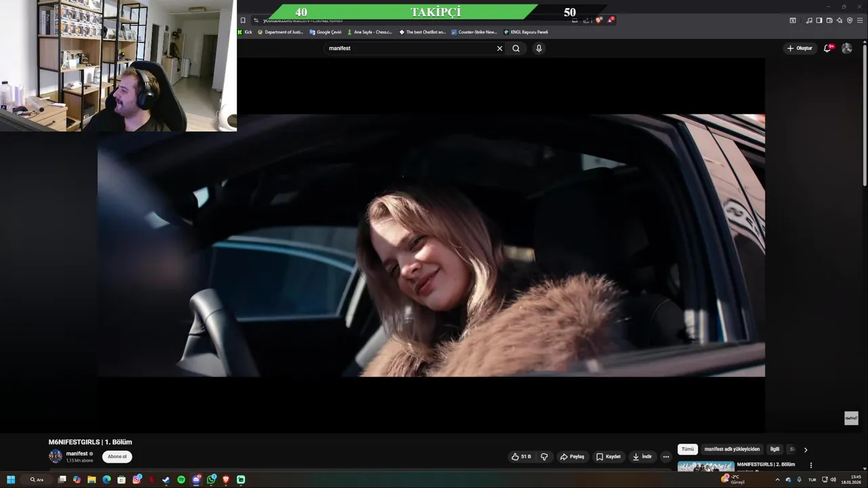Viewport: 868px width, 488px height.
Task: Click the browser share icon in address bar
Action: click(x=586, y=20)
